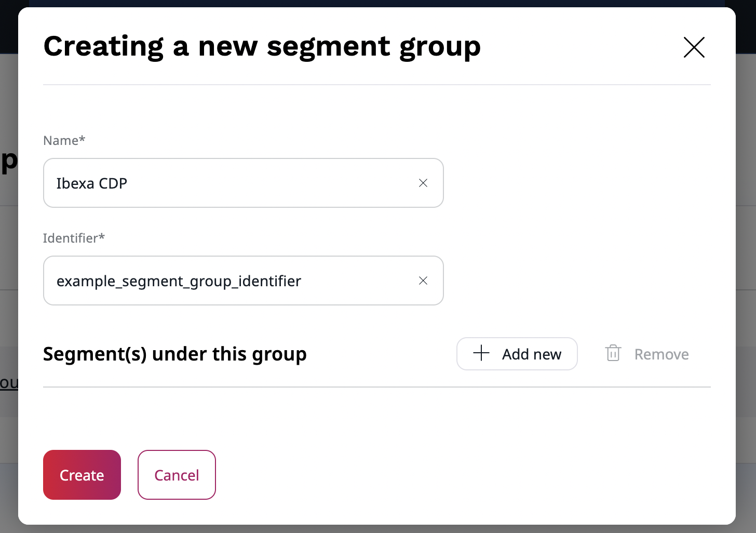Close the segment group dialog with the X
Image resolution: width=756 pixels, height=533 pixels.
click(x=694, y=47)
